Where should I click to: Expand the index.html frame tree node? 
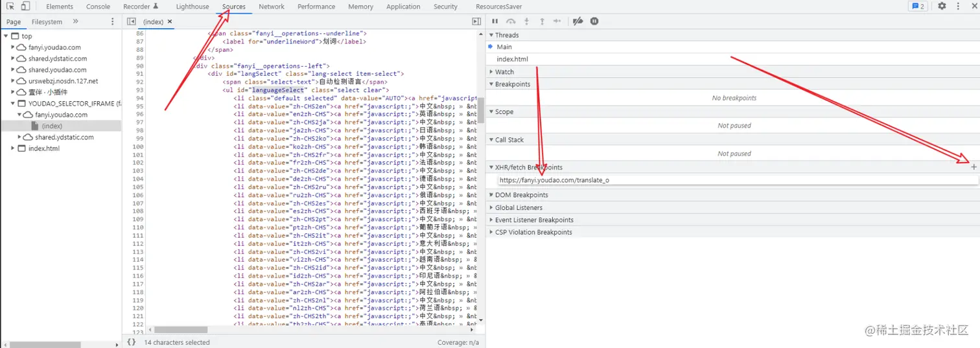14,148
